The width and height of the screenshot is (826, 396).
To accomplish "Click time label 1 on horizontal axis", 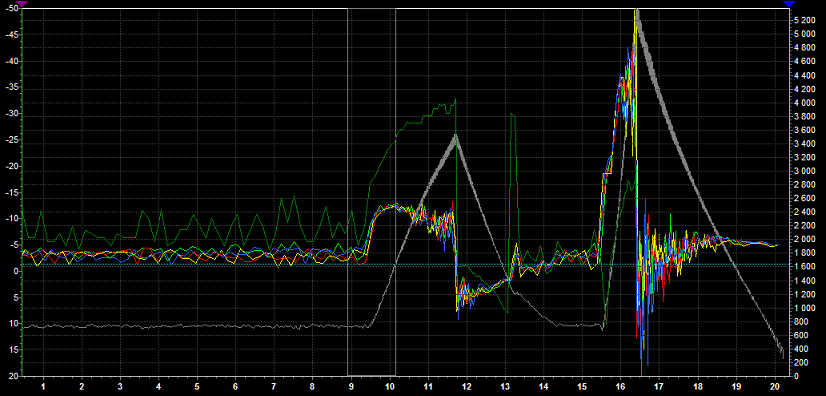I will 43,385.
